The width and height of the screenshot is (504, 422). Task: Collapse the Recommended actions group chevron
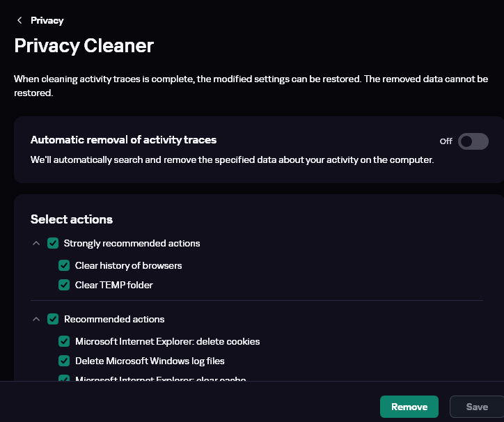tap(36, 319)
